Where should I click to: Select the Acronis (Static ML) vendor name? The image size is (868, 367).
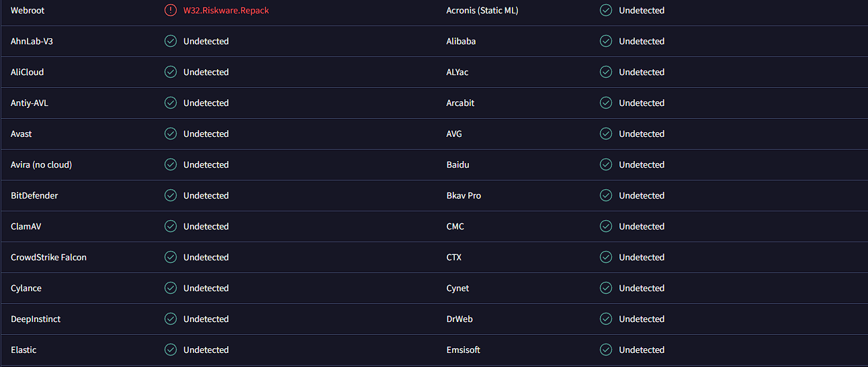482,11
